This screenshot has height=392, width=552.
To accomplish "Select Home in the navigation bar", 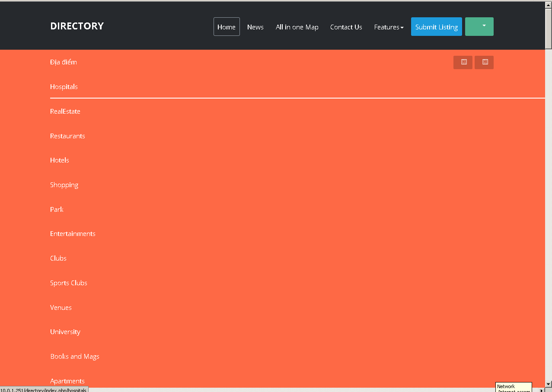I will [226, 27].
